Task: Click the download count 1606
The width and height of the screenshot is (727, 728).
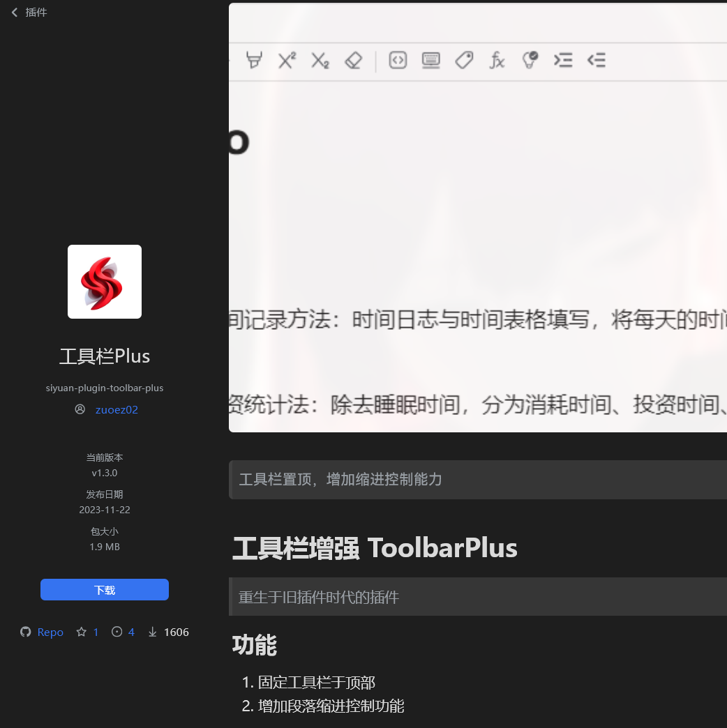Action: pyautogui.click(x=177, y=632)
